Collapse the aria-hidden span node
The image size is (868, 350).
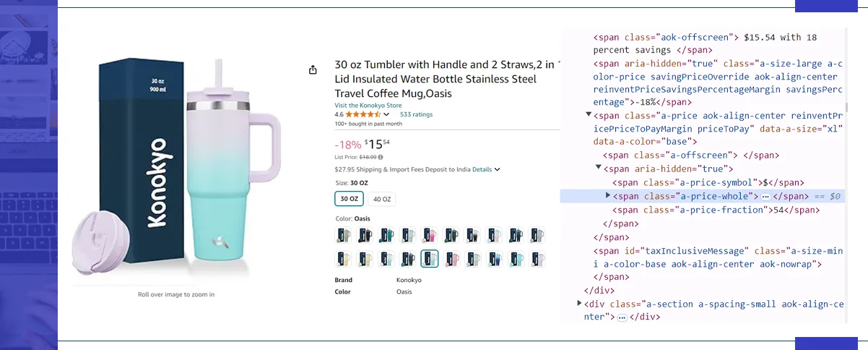coord(598,168)
